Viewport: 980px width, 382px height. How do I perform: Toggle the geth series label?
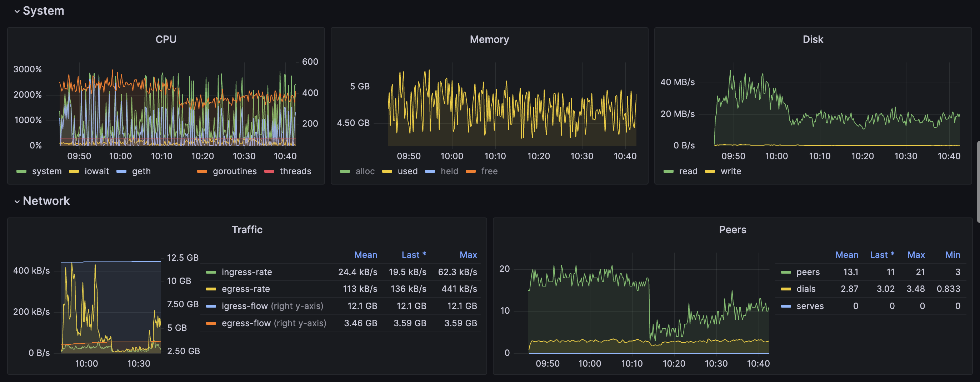(141, 171)
